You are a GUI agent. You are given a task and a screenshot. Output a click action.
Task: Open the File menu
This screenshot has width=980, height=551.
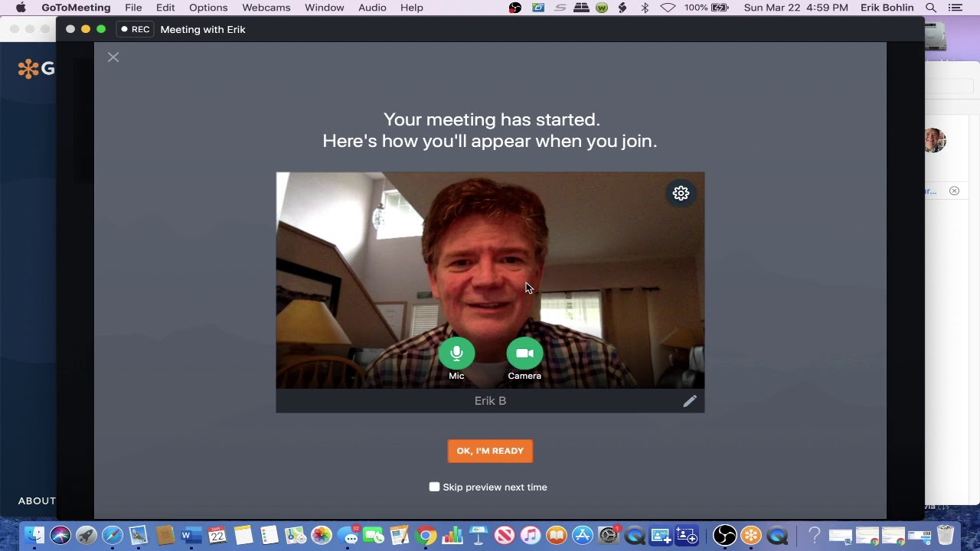133,8
